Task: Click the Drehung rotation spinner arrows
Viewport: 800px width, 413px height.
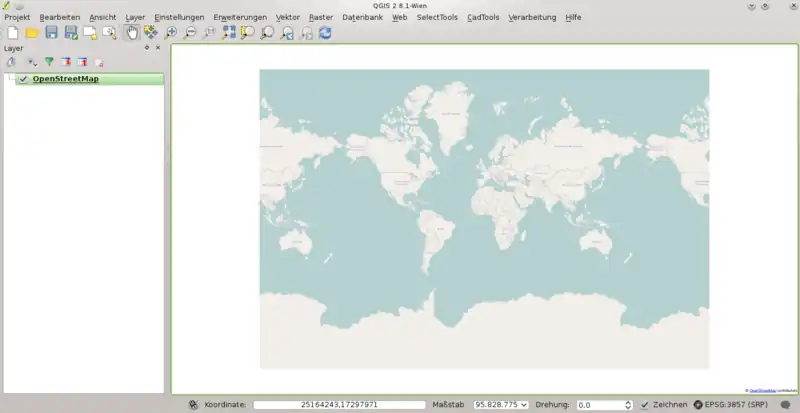Action: 628,405
